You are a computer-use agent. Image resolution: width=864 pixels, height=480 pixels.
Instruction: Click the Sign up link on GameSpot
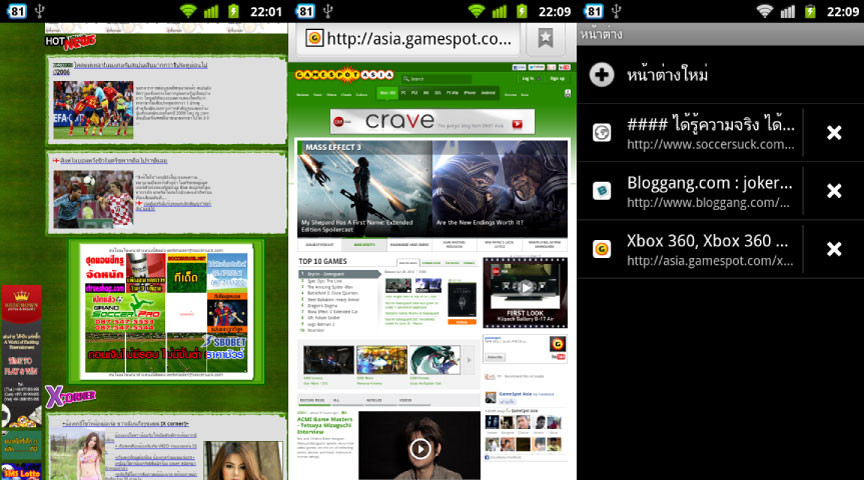point(557,79)
